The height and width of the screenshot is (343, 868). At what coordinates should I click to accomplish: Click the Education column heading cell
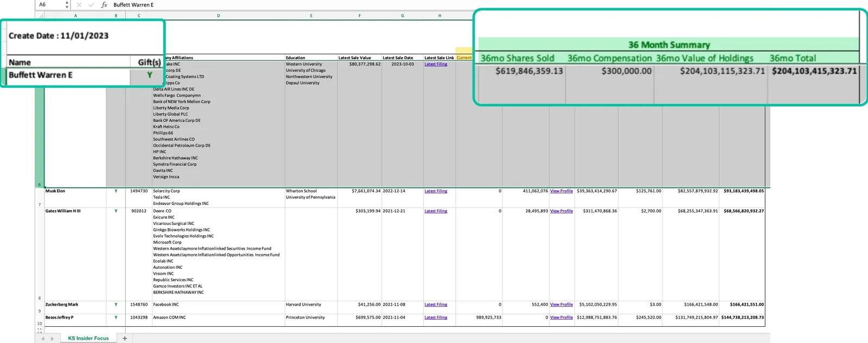point(311,57)
